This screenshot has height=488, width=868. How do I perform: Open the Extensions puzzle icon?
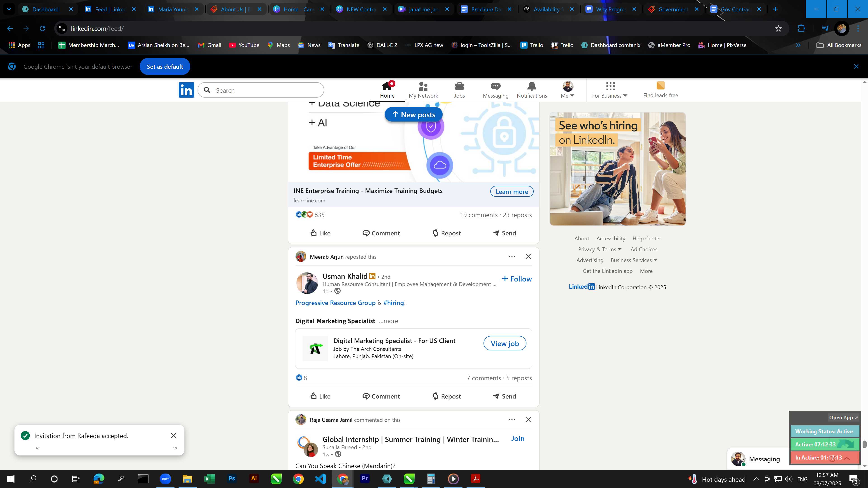801,29
